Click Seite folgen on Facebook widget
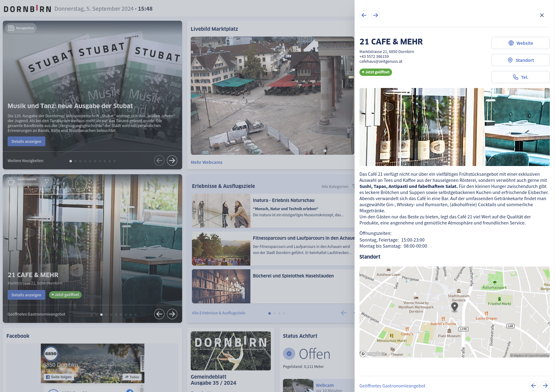The width and height of the screenshot is (555, 392). [x=58, y=377]
